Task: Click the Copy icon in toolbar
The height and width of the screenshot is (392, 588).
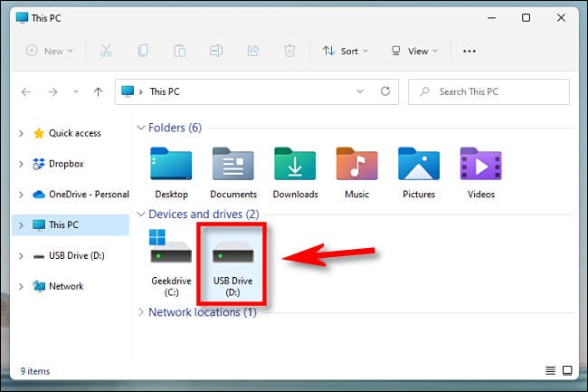Action: [x=143, y=51]
